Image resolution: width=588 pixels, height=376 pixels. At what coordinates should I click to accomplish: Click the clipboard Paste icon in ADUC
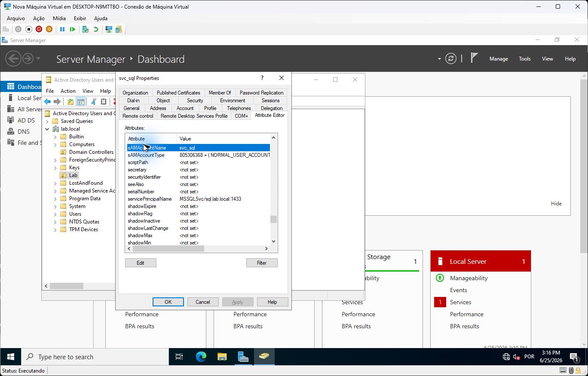click(104, 101)
